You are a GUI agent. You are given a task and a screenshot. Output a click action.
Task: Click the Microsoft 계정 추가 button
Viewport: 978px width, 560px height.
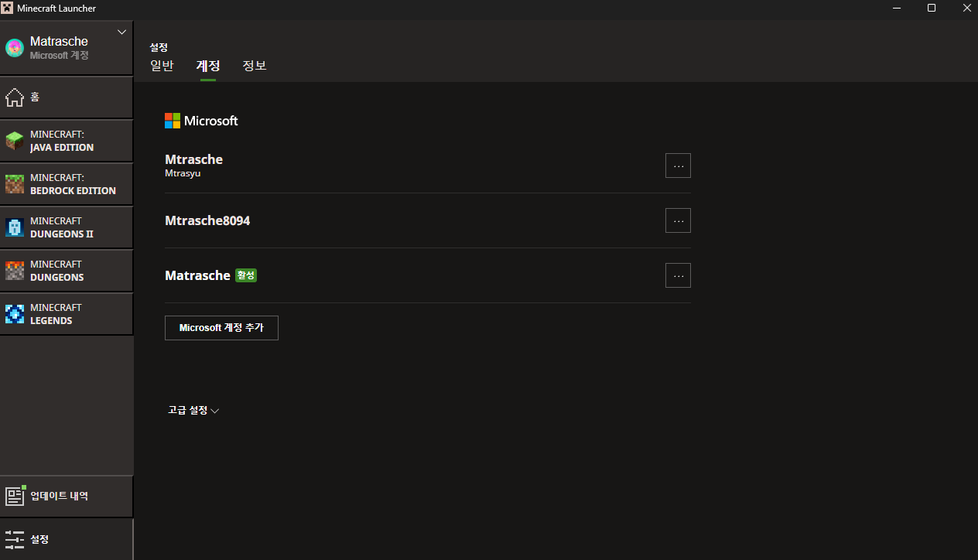221,328
